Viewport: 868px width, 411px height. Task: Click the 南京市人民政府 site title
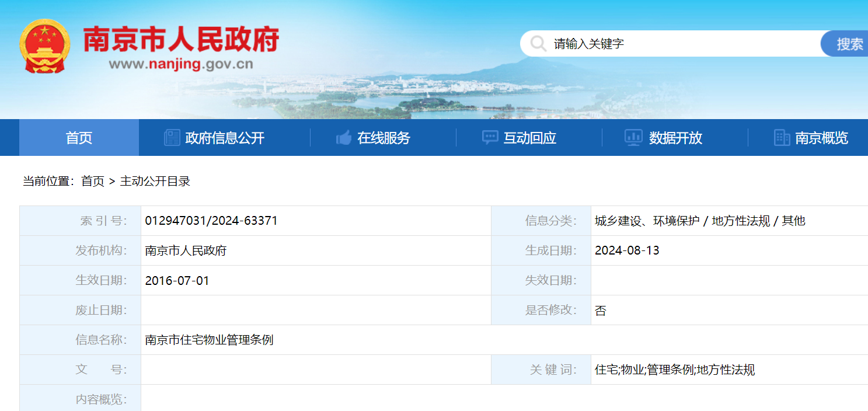point(181,39)
